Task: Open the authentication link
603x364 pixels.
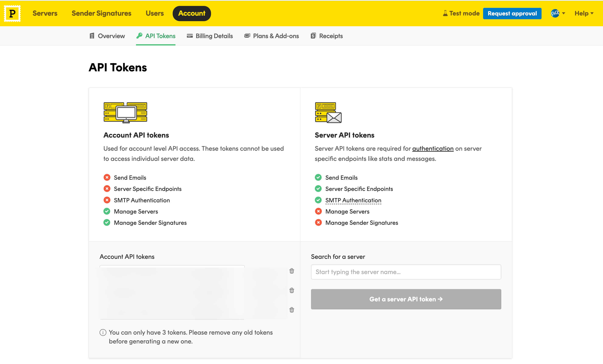Action: (x=433, y=148)
